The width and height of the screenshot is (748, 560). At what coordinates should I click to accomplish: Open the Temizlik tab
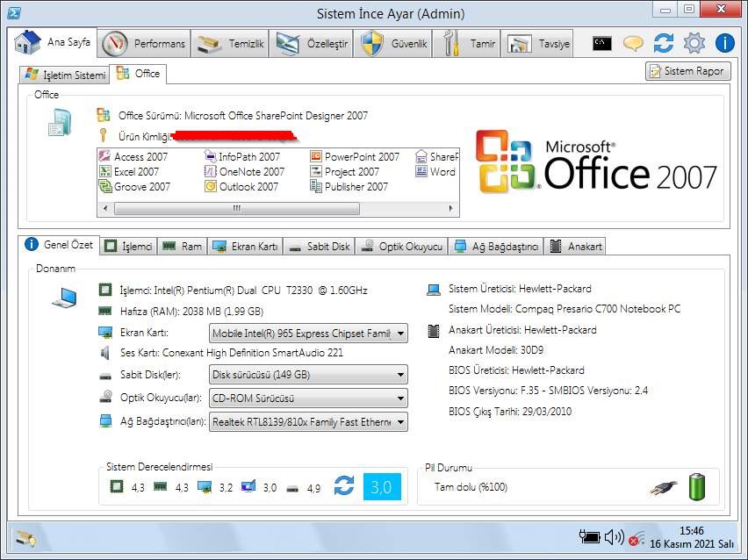(x=230, y=44)
